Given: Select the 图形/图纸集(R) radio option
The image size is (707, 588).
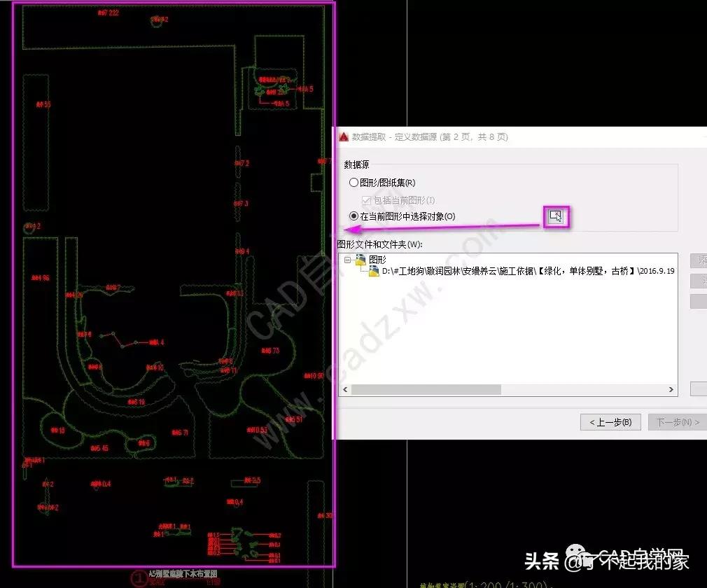Looking at the screenshot, I should click(353, 183).
